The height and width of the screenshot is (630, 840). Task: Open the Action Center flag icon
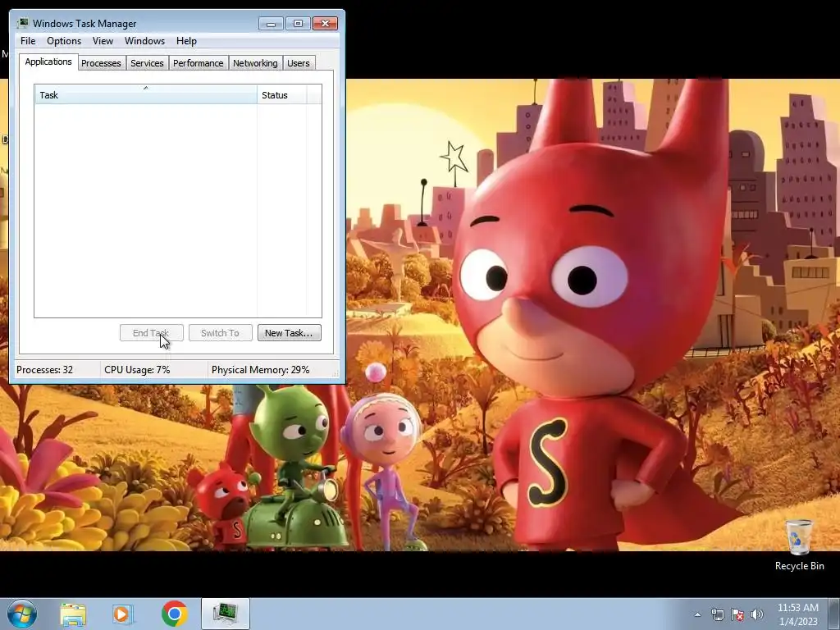click(x=737, y=614)
